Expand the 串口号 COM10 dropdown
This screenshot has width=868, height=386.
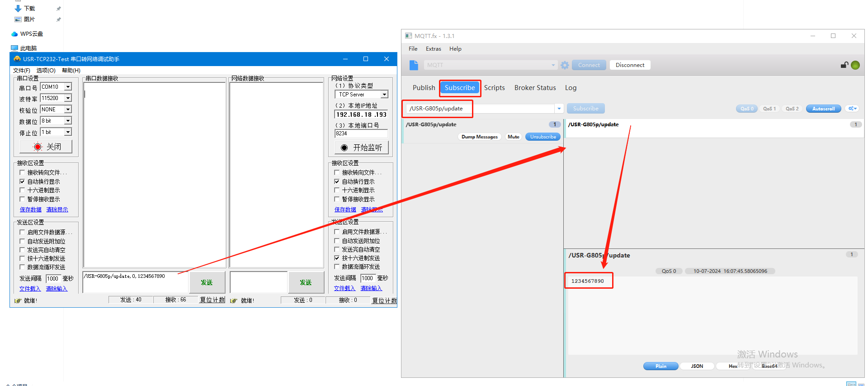pos(68,87)
